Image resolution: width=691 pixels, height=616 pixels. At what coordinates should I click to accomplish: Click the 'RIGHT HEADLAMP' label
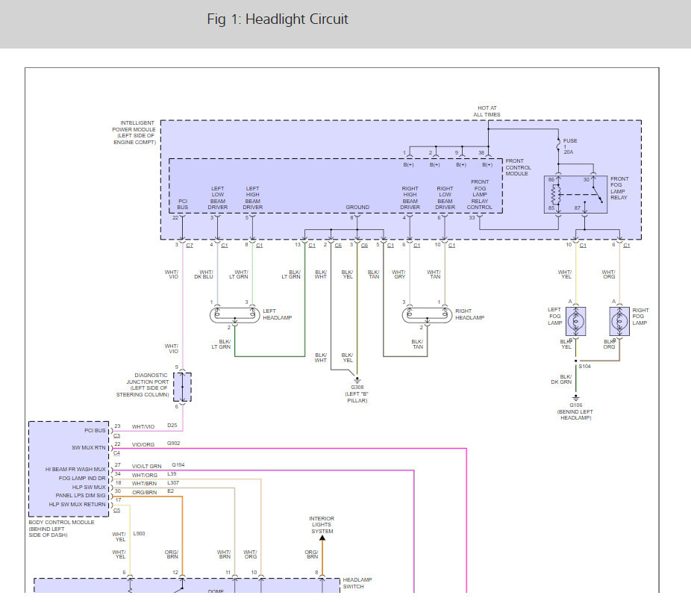click(469, 314)
